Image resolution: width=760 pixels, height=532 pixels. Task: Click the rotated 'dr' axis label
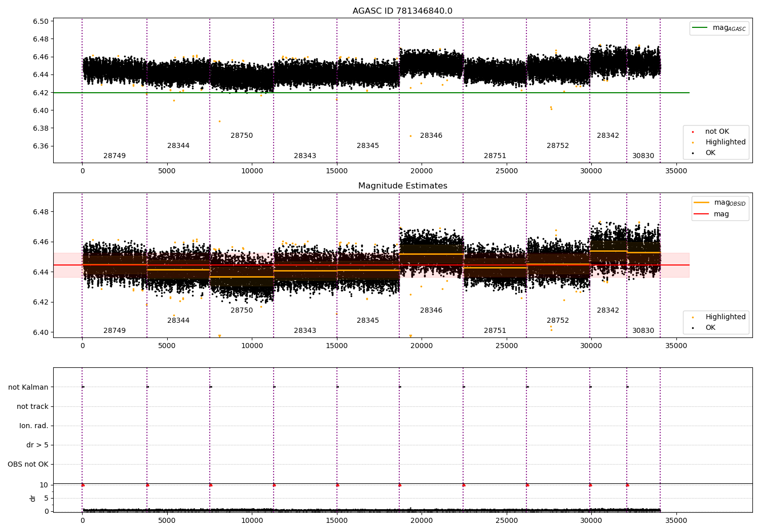[33, 498]
